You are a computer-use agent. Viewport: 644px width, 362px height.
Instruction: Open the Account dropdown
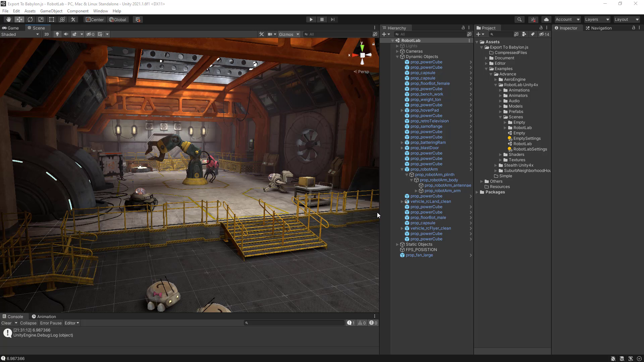pyautogui.click(x=568, y=19)
